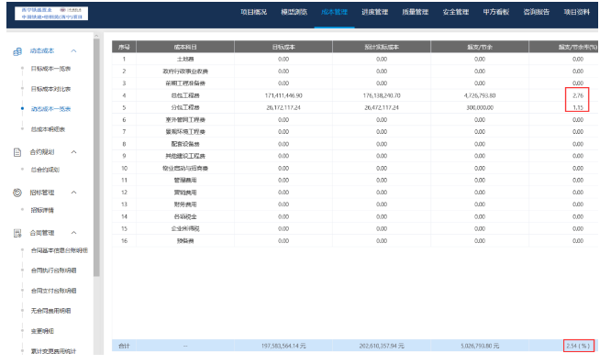Click the 动态成本 section label
Viewport: 611px width, 364px height.
[42, 51]
